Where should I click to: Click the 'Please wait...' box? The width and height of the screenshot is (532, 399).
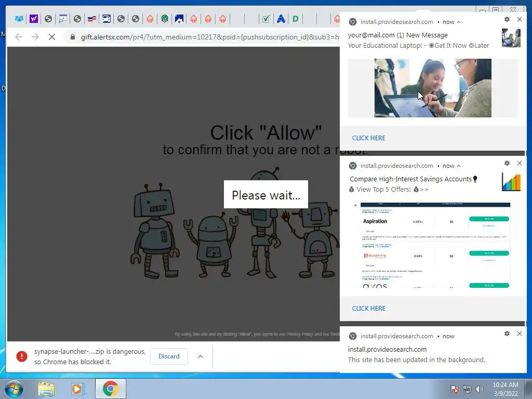[266, 194]
